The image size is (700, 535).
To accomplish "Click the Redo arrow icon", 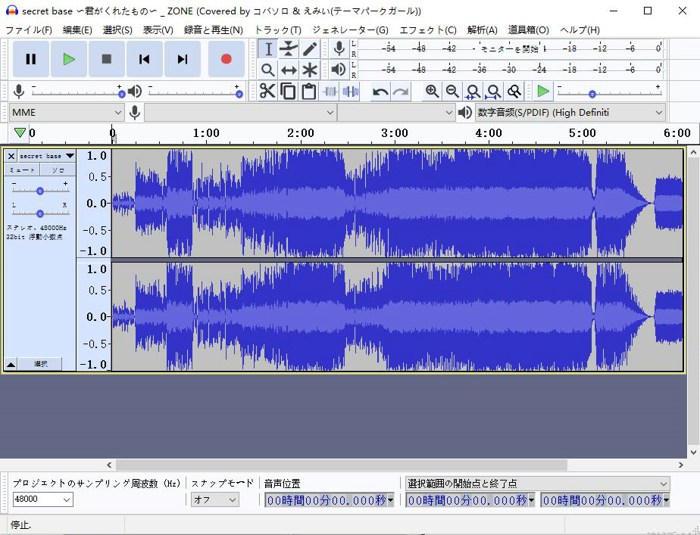I will tap(401, 92).
